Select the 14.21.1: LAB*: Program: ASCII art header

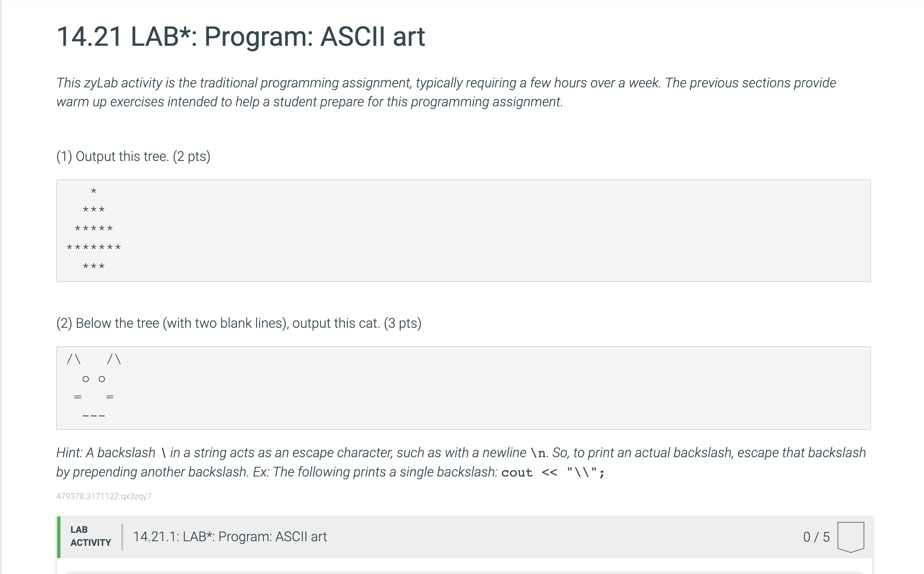(230, 536)
